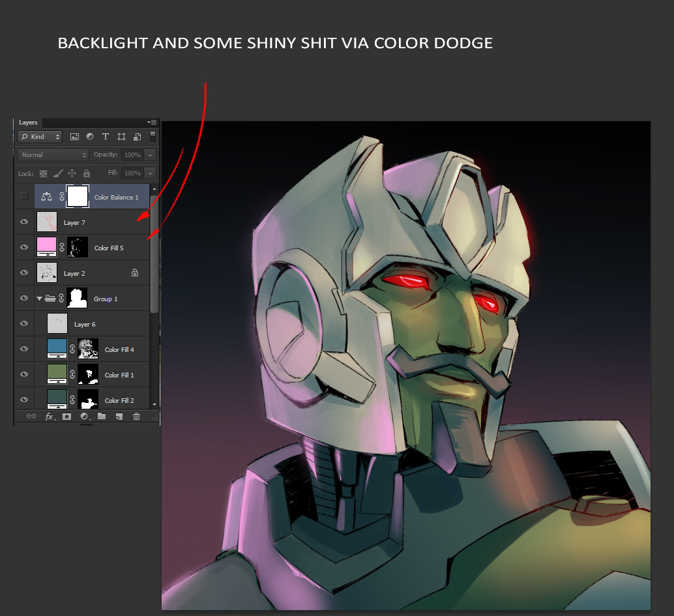Click the Layer 2 thumbnail

(47, 272)
